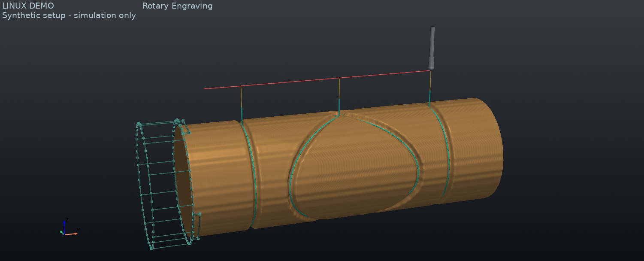644x261 pixels.
Task: Click 'Synthetic setup - simulation only' text
Action: click(69, 15)
